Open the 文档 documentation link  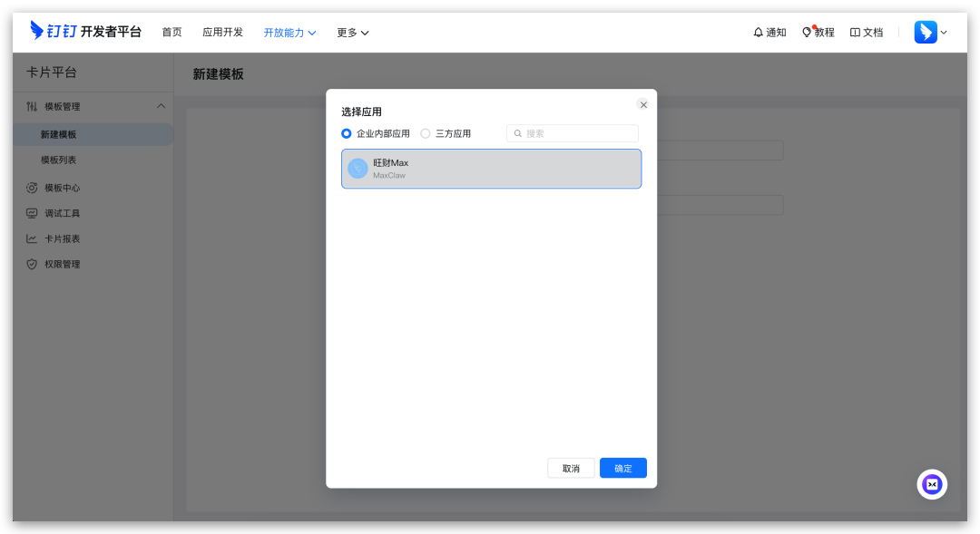[866, 33]
